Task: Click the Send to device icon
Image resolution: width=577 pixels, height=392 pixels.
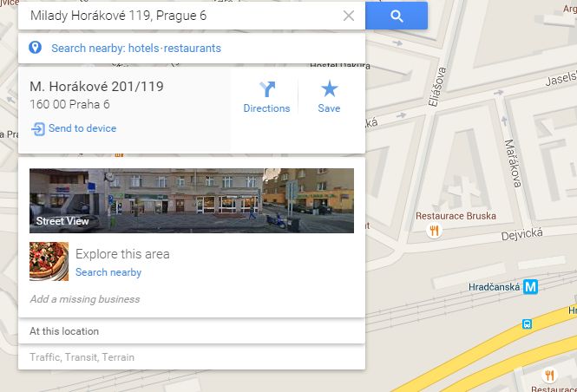Action: click(x=38, y=129)
